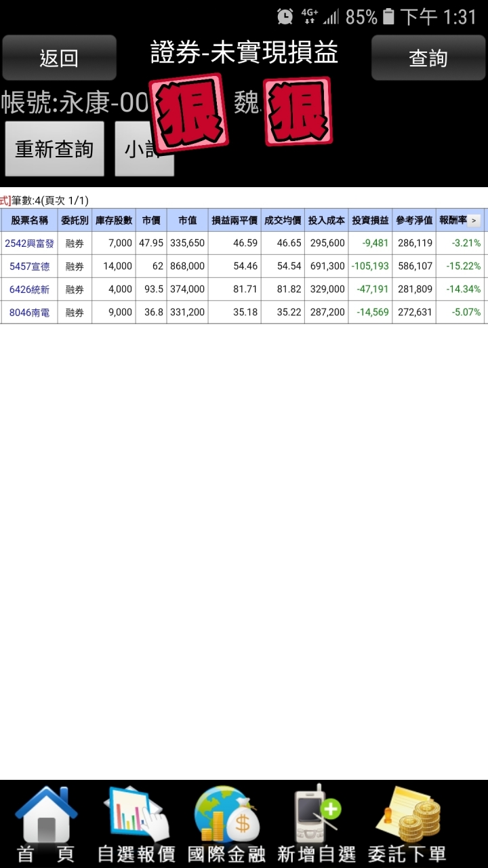Click the -105,193 loss value
The image size is (488, 868).
370,266
